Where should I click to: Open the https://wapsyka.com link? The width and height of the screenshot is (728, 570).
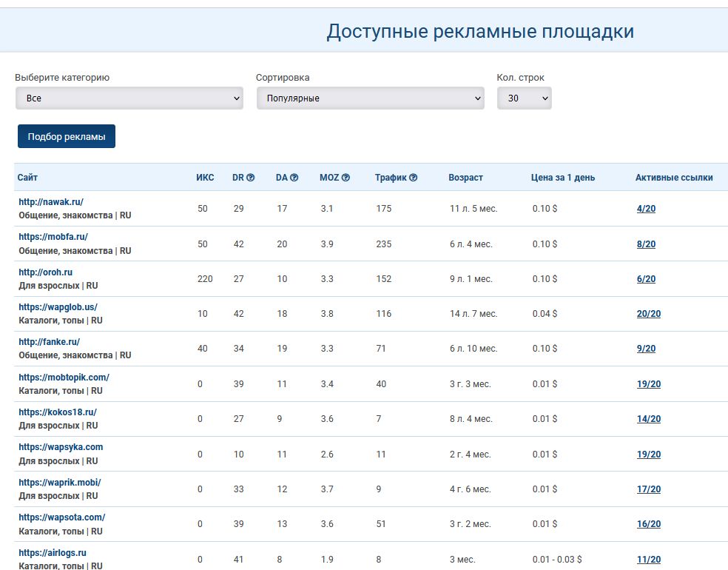pos(61,447)
